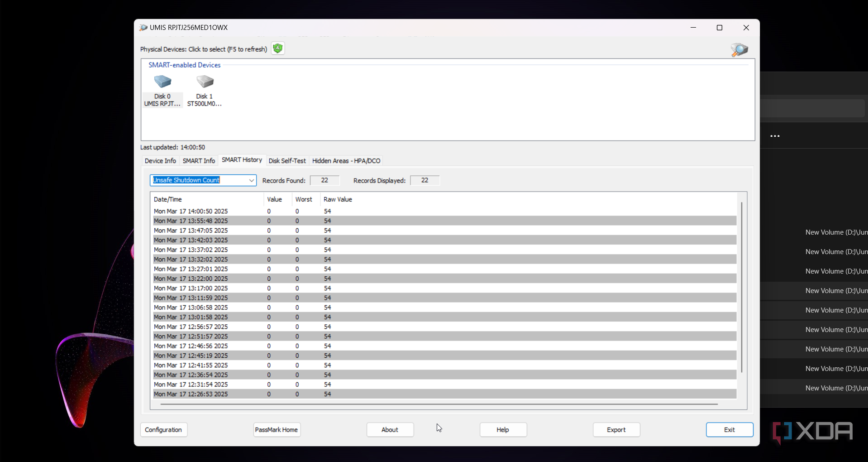This screenshot has height=462, width=868.
Task: Click Date/Time column header
Action: pos(208,199)
